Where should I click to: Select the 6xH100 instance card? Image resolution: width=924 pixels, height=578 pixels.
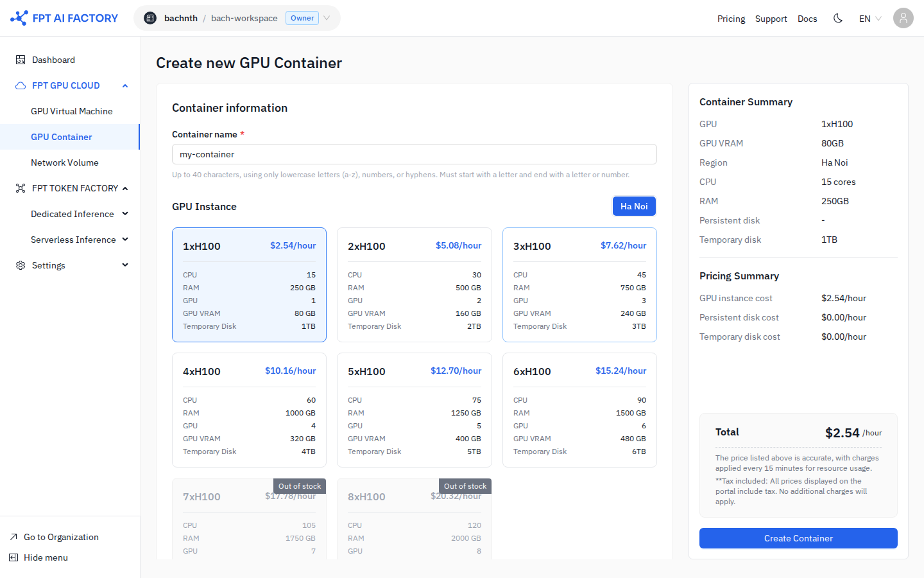[579, 410]
